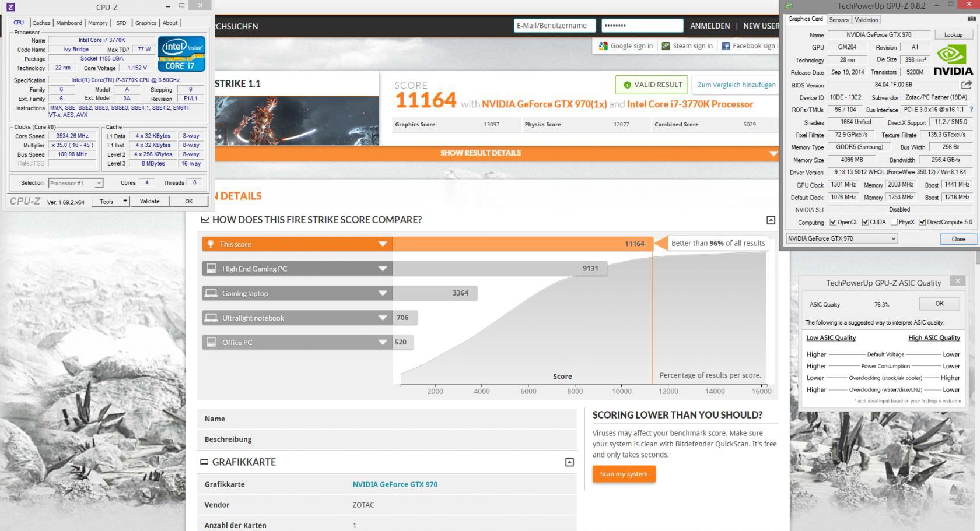
Task: Click the Steam sign in icon
Action: (x=666, y=46)
